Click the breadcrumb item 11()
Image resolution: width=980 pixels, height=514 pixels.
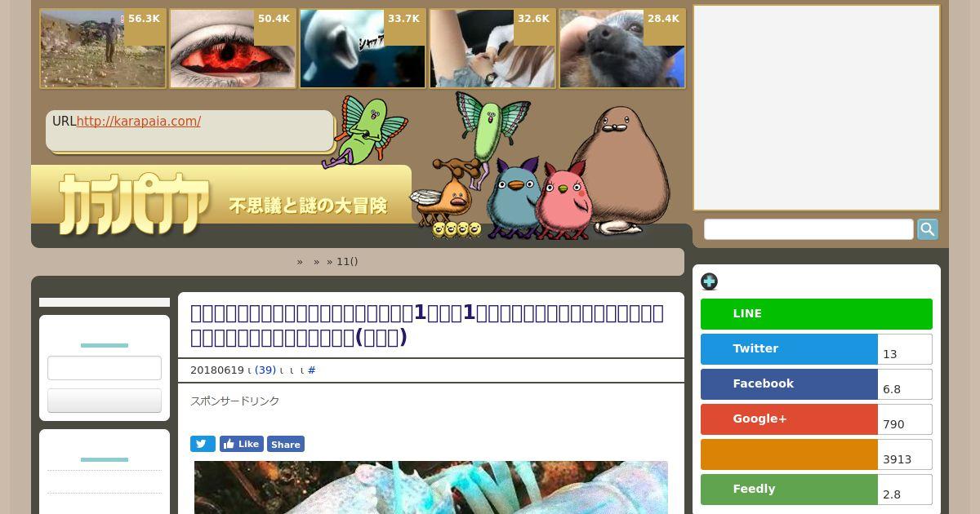point(347,262)
